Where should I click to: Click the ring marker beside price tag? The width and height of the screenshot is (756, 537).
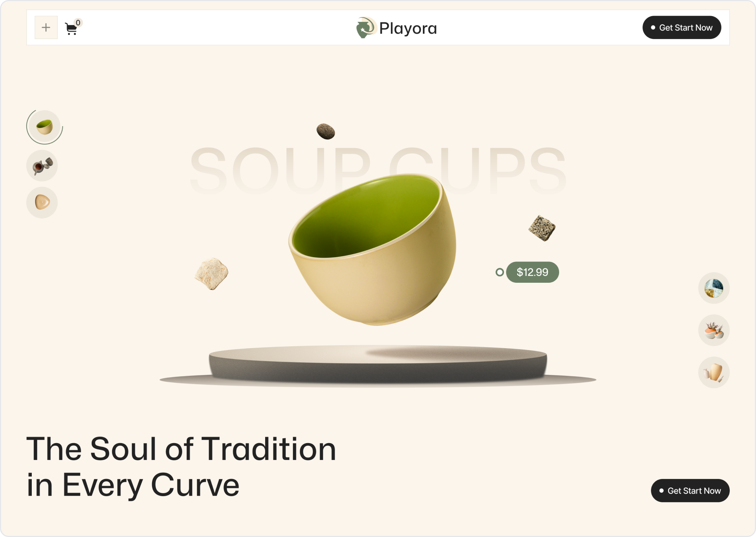pyautogui.click(x=500, y=272)
